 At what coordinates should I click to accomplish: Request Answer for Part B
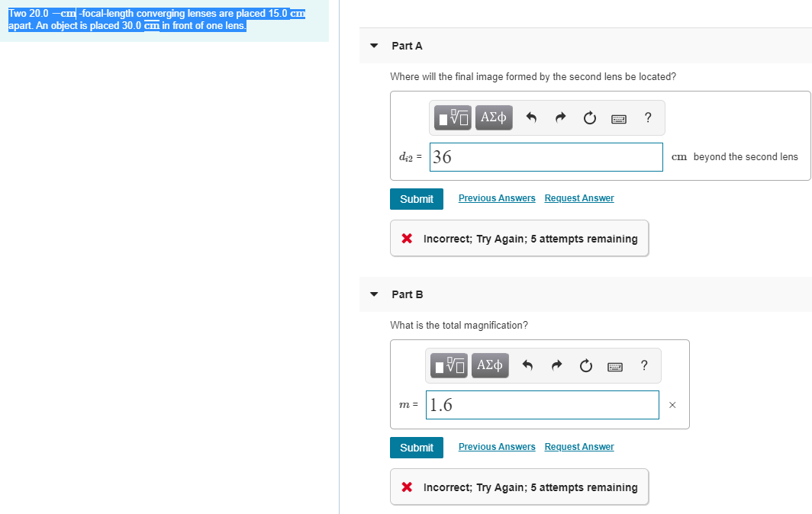[578, 446]
